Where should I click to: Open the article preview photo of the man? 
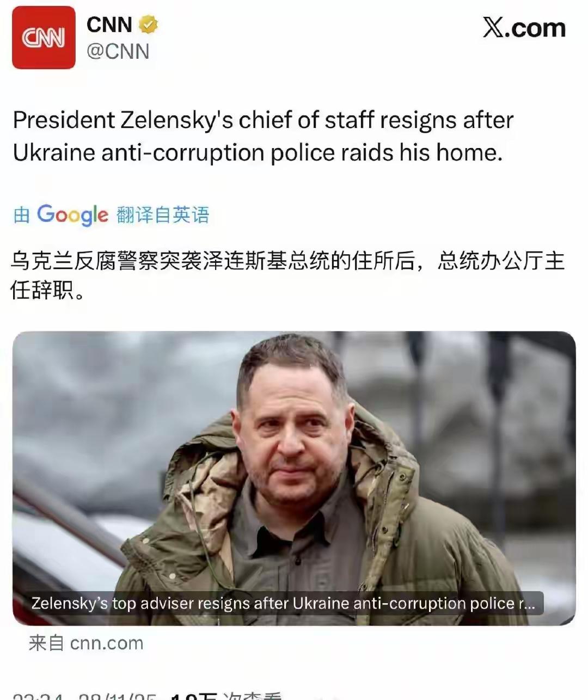point(294,478)
